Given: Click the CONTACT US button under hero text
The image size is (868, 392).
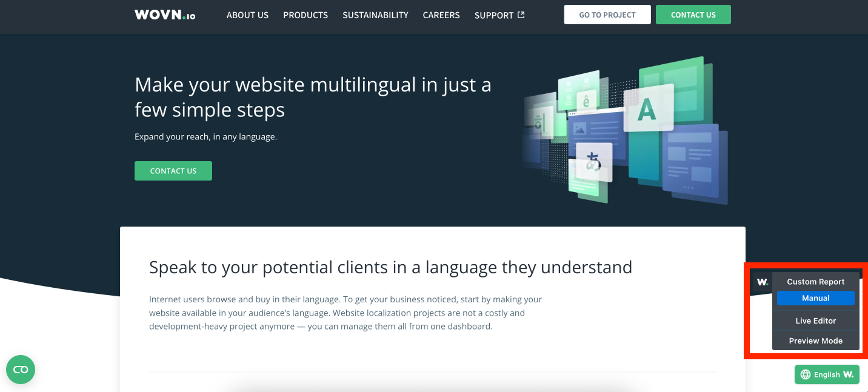Looking at the screenshot, I should tap(173, 171).
